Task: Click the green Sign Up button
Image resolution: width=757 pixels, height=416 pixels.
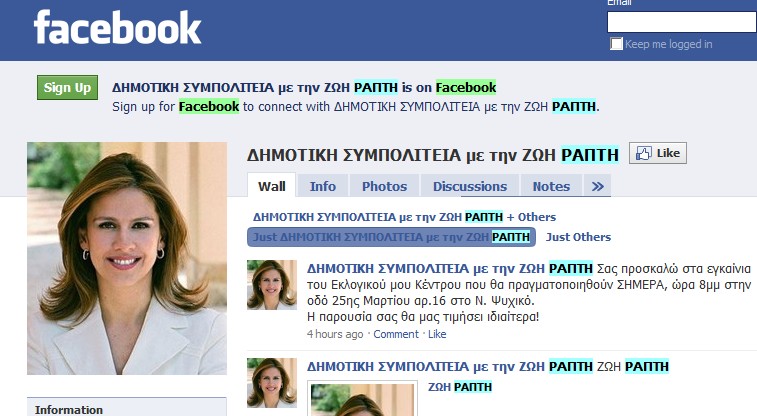Action: (x=67, y=88)
